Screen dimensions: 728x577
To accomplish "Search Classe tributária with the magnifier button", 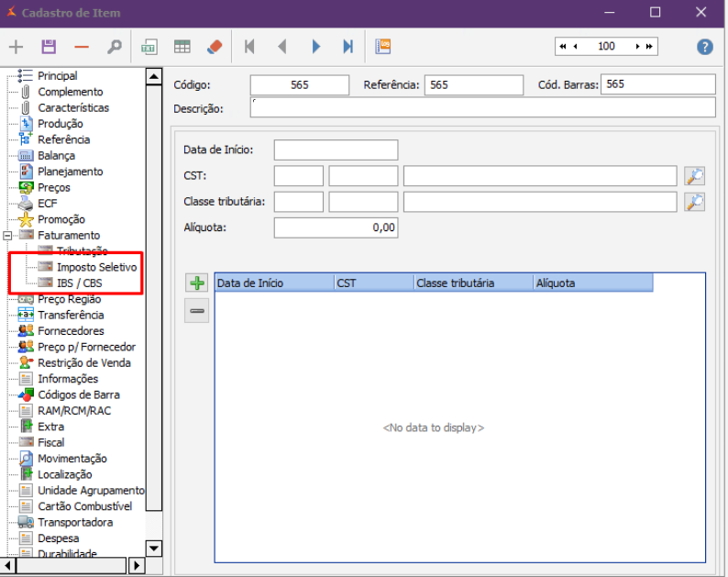I will 695,202.
